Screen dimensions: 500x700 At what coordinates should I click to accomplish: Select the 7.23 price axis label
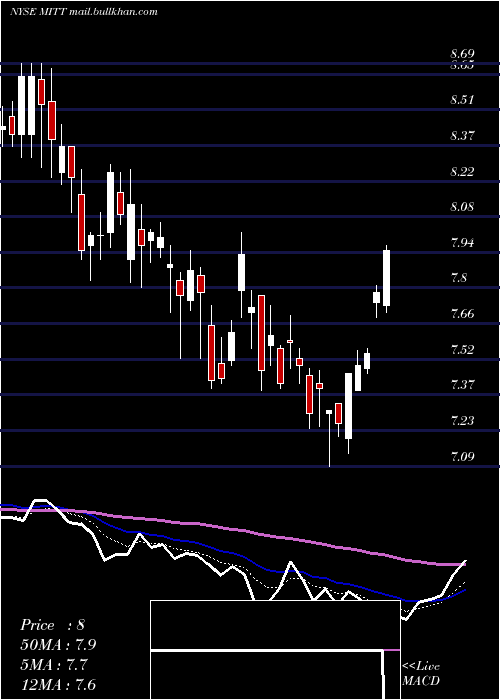coord(462,421)
